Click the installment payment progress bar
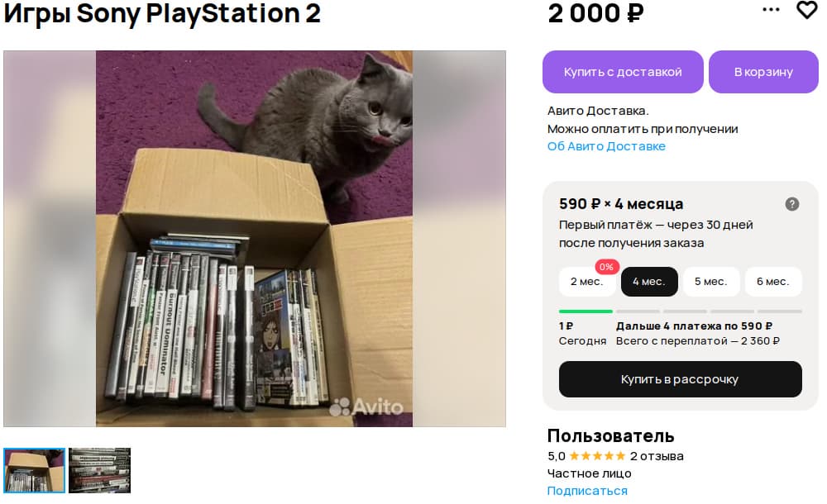Viewport: 827px width, 504px height. click(x=680, y=311)
